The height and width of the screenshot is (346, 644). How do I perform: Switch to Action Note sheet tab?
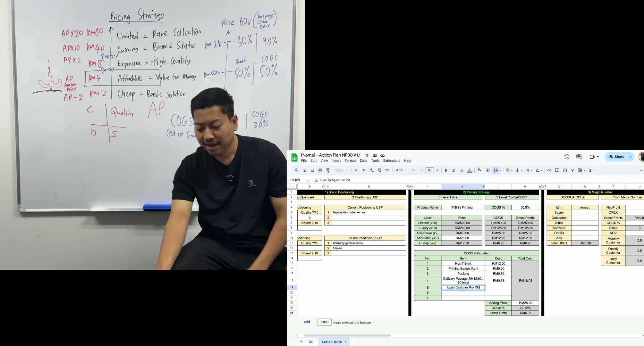pos(334,342)
